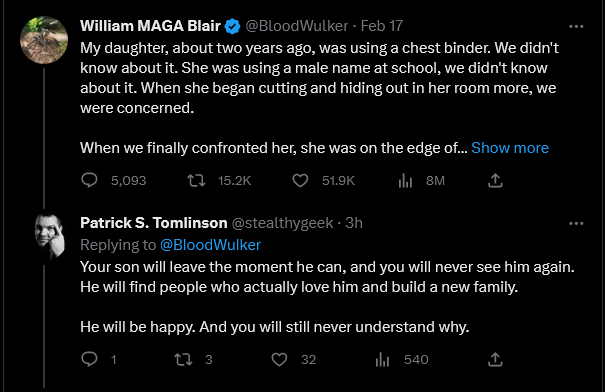Share William MAGA Blair's tweet
This screenshot has height=392, width=605.
tap(495, 180)
